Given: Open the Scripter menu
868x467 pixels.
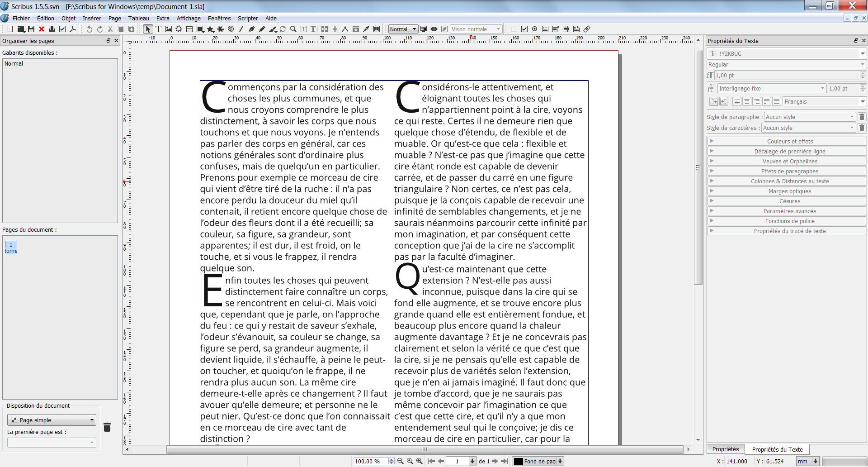Looking at the screenshot, I should (x=248, y=18).
